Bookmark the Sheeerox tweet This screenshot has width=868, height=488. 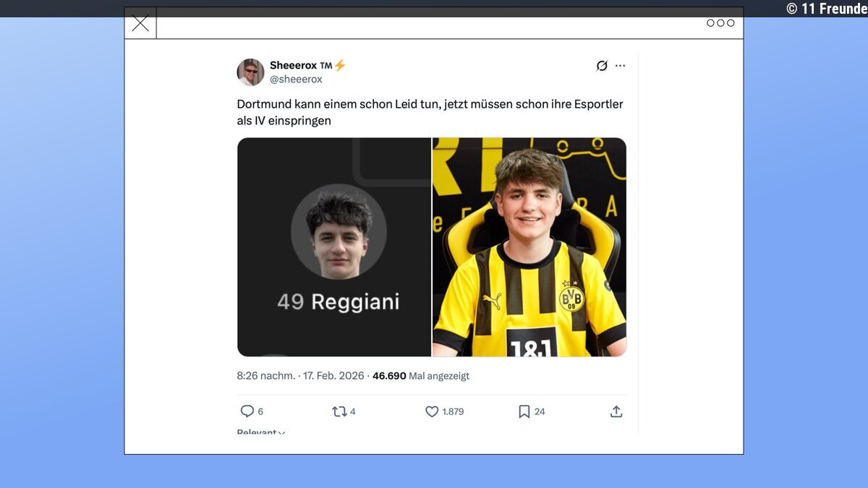pos(524,411)
